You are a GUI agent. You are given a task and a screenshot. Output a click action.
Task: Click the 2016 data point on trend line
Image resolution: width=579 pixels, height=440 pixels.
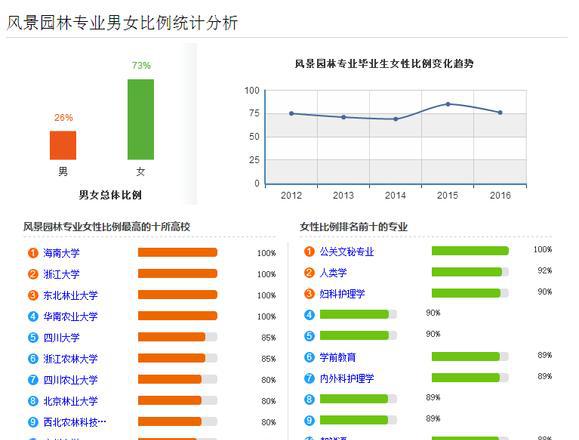[x=500, y=113]
